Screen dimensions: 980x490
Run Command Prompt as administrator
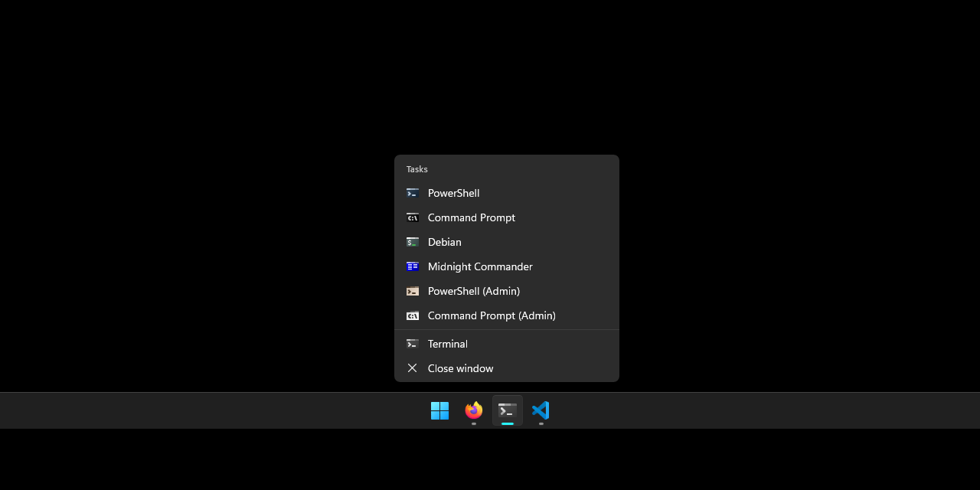[492, 315]
